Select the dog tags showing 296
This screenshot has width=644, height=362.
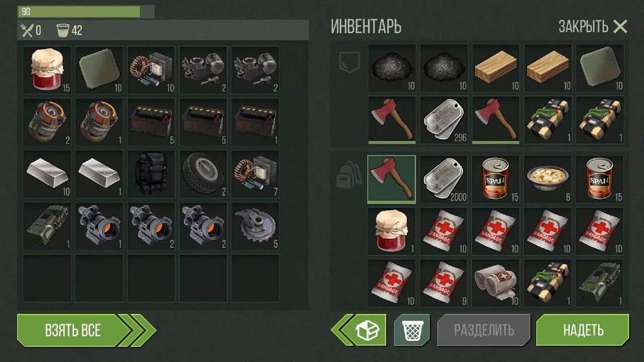coord(444,120)
